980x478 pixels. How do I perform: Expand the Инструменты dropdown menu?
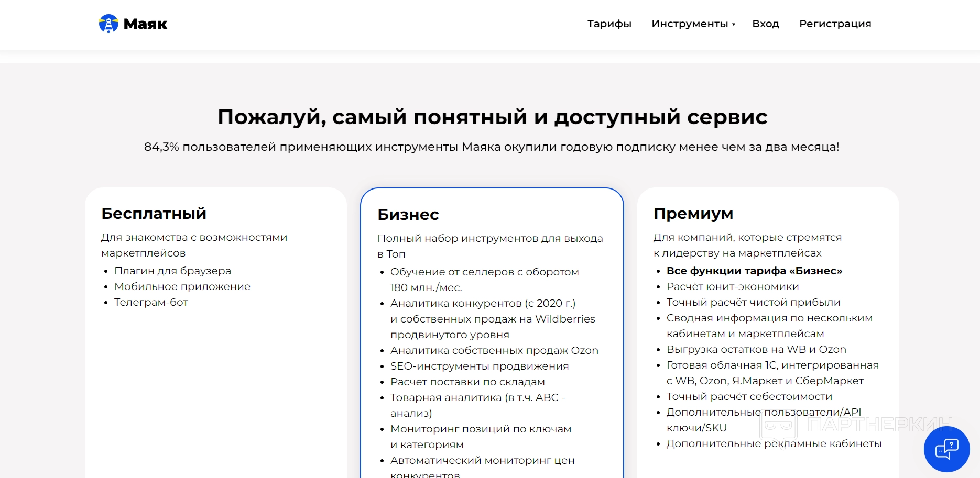click(x=693, y=24)
